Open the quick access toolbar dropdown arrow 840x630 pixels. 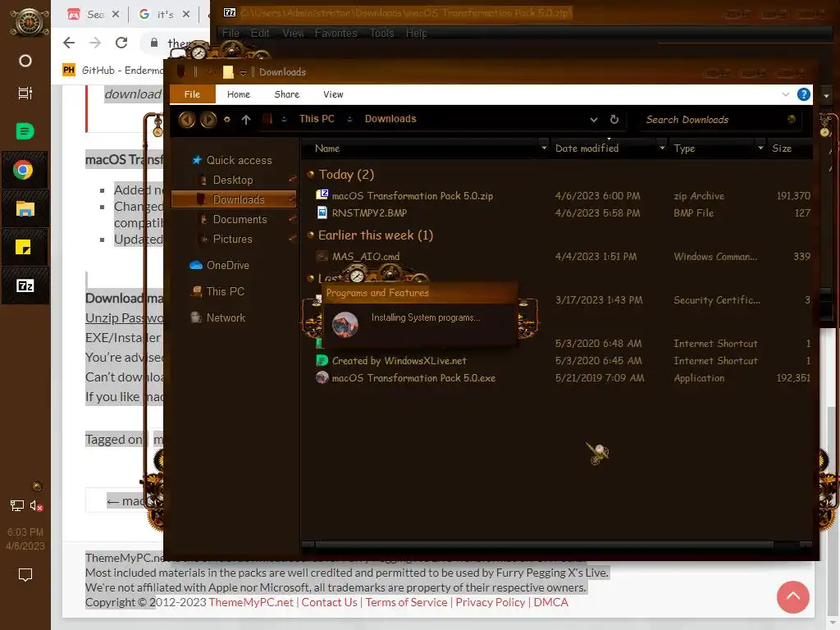tap(243, 73)
